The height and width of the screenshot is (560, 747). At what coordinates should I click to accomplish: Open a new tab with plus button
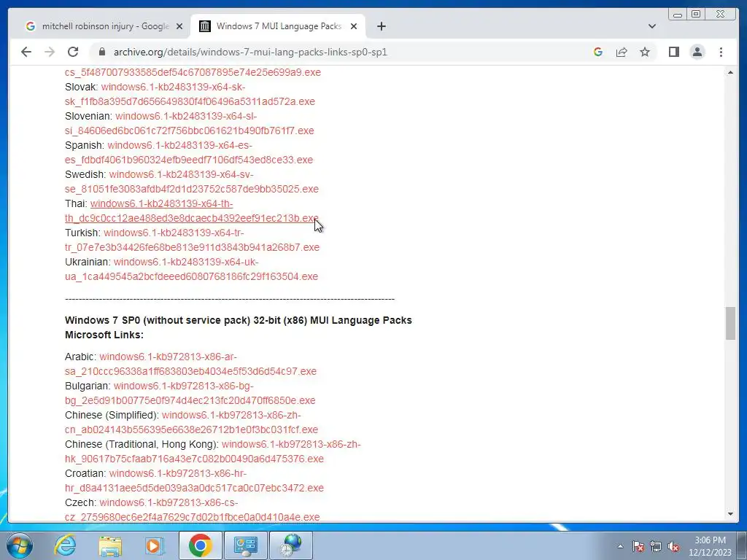381,26
